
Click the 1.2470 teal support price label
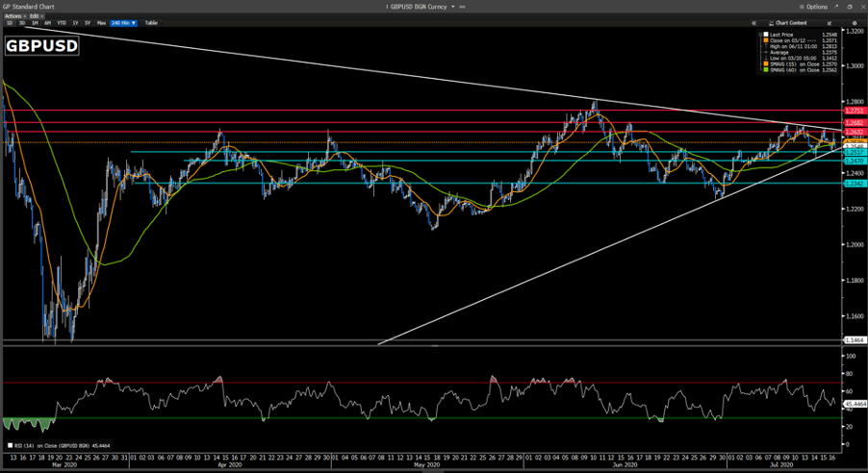[855, 161]
